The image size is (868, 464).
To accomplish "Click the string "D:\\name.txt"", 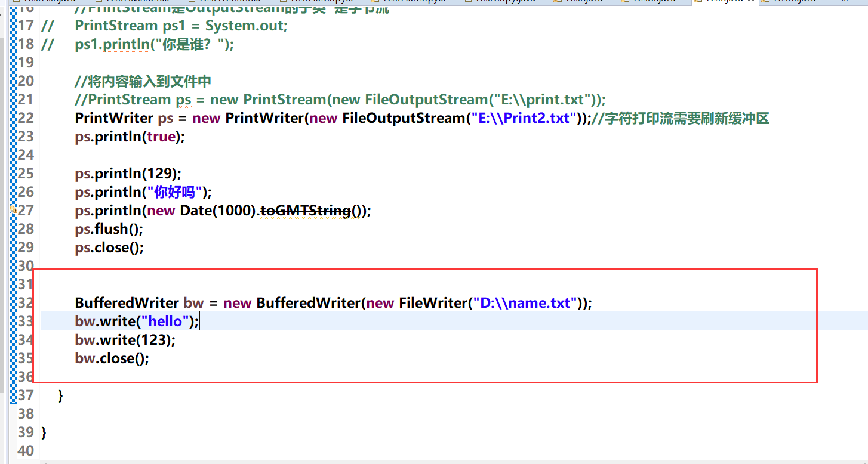I will 526,303.
